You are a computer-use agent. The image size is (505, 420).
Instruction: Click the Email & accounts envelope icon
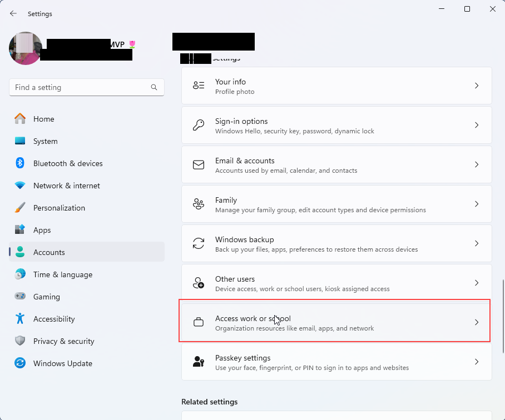[x=199, y=164]
